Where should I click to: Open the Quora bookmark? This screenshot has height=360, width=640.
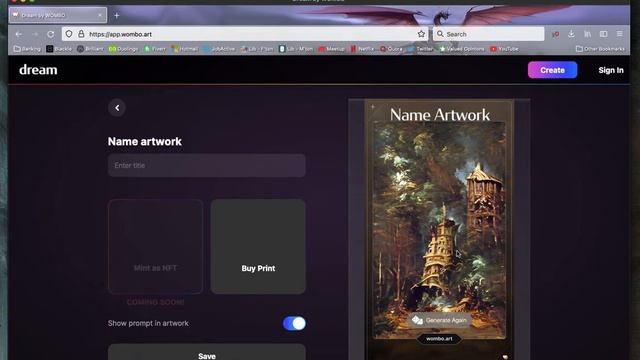coord(391,49)
